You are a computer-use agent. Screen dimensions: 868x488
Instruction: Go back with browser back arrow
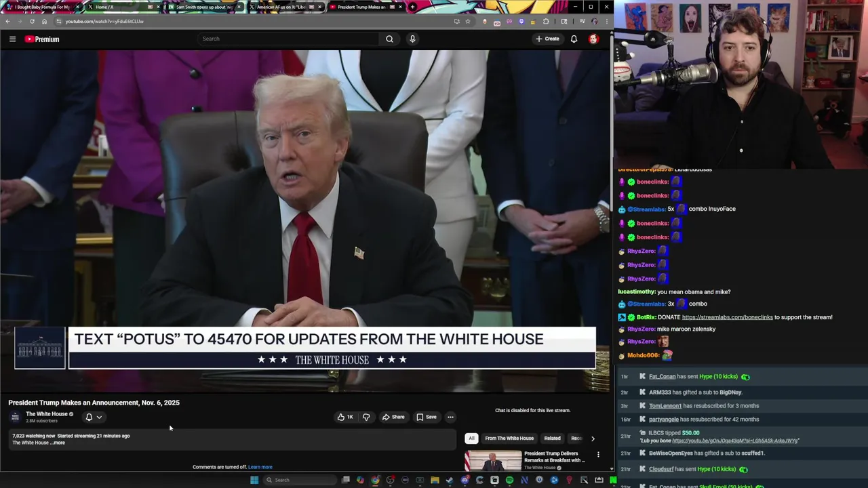point(7,21)
